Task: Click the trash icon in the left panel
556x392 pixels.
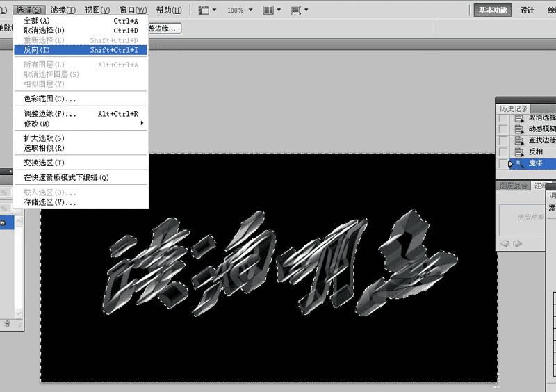Action: [x=7, y=324]
